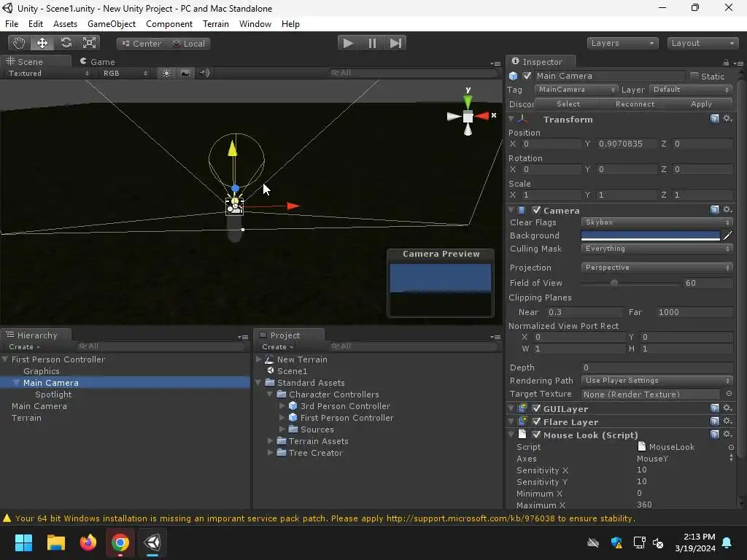The height and width of the screenshot is (560, 747).
Task: Open the Window menu
Action: [x=255, y=24]
